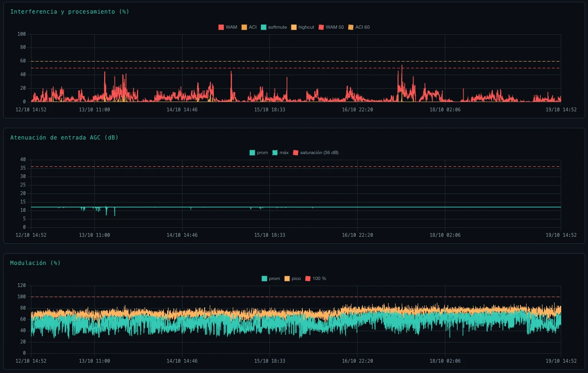Image resolution: width=588 pixels, height=373 pixels.
Task: Click y-axis value 120 in Modulación chart
Action: [22, 286]
